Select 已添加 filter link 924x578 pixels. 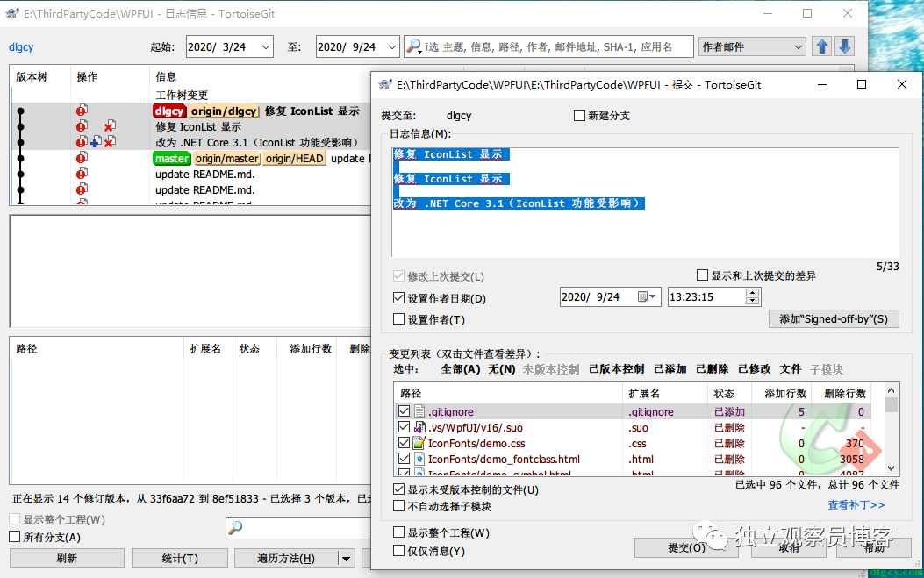(x=670, y=369)
